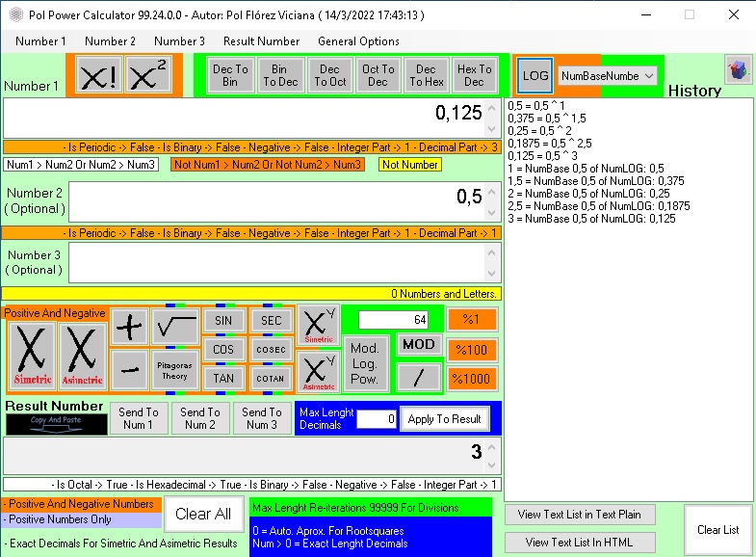
Task: Click the Clear List button
Action: pos(717,530)
